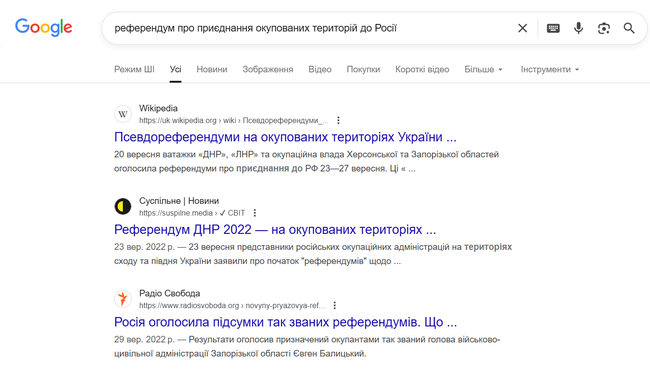The height and width of the screenshot is (372, 650).
Task: Open the Покупки tab
Action: [363, 69]
